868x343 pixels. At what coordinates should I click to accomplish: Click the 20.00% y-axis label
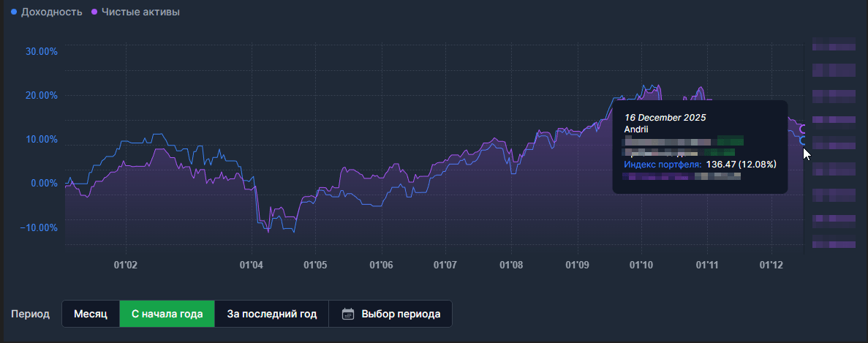click(42, 95)
